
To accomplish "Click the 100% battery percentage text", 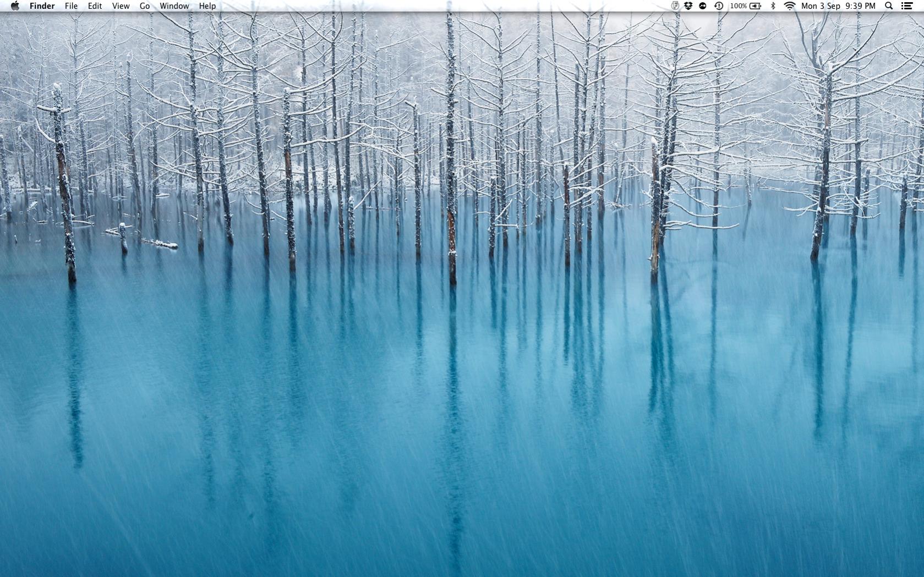I will (739, 6).
